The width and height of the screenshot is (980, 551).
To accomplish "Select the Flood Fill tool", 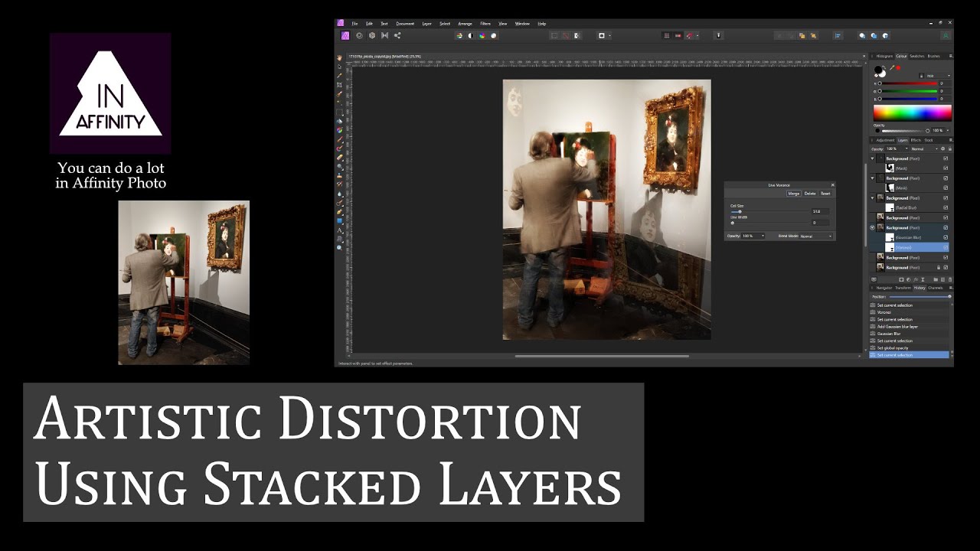I will coord(340,120).
